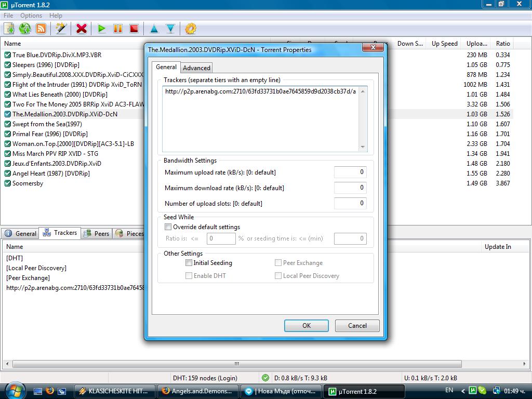
Task: Click the Number of upload slots field
Action: [x=350, y=203]
